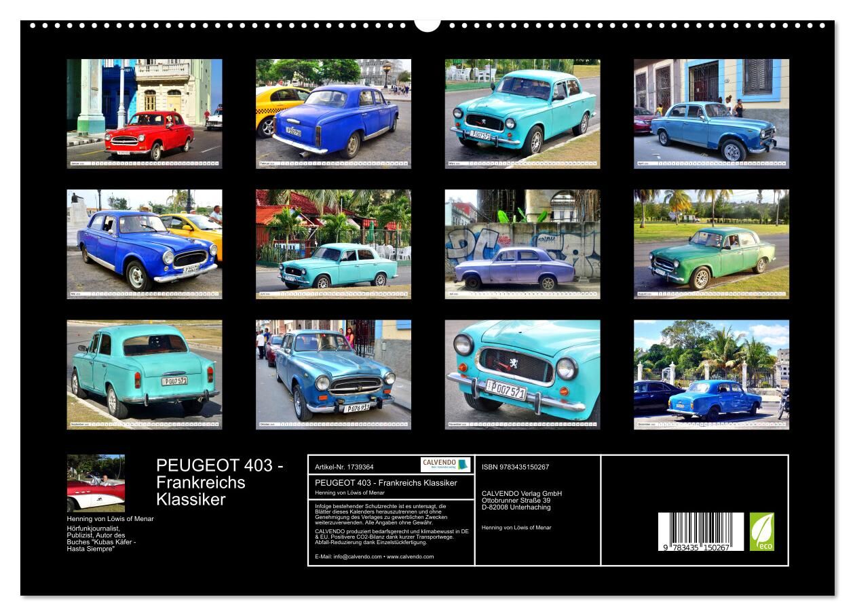855x616 pixels.
Task: Click the Artikel-Nr. 1739364 label
Action: click(x=344, y=467)
